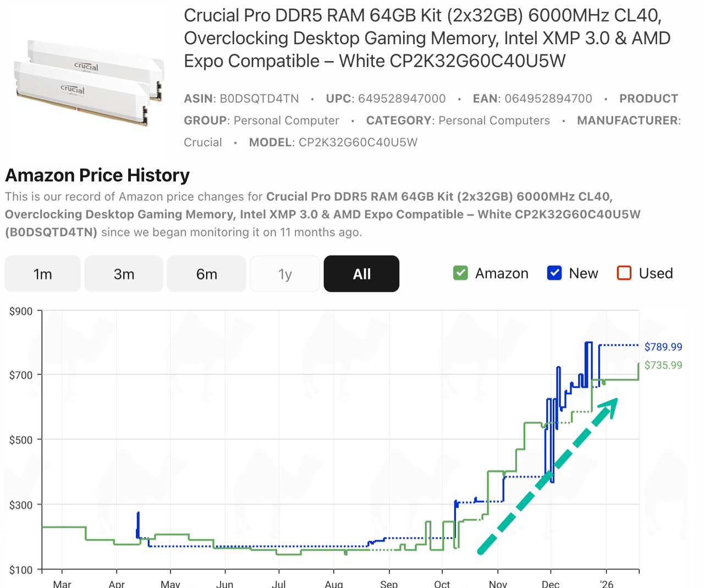The image size is (704, 588).
Task: Click the $700 y-axis label
Action: [x=21, y=376]
